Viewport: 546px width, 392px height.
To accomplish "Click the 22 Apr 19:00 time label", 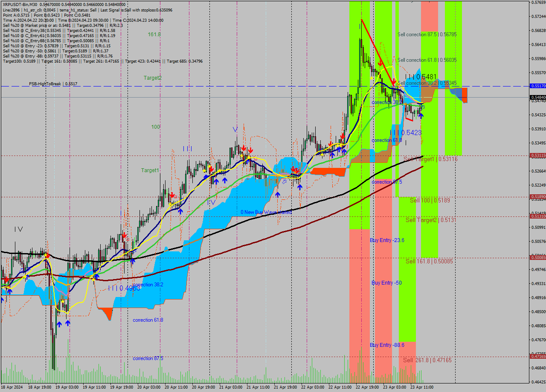I will (367, 387).
